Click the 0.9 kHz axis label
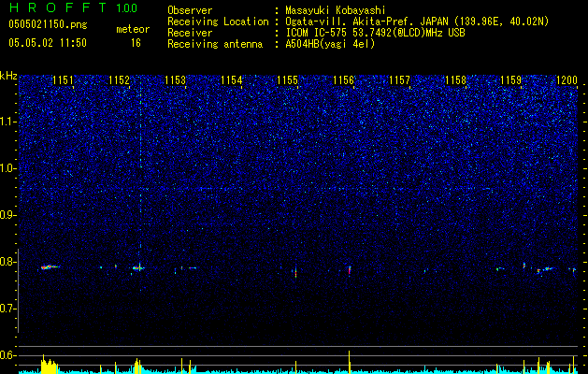Viewport: 588px width, 374px height. 8,215
